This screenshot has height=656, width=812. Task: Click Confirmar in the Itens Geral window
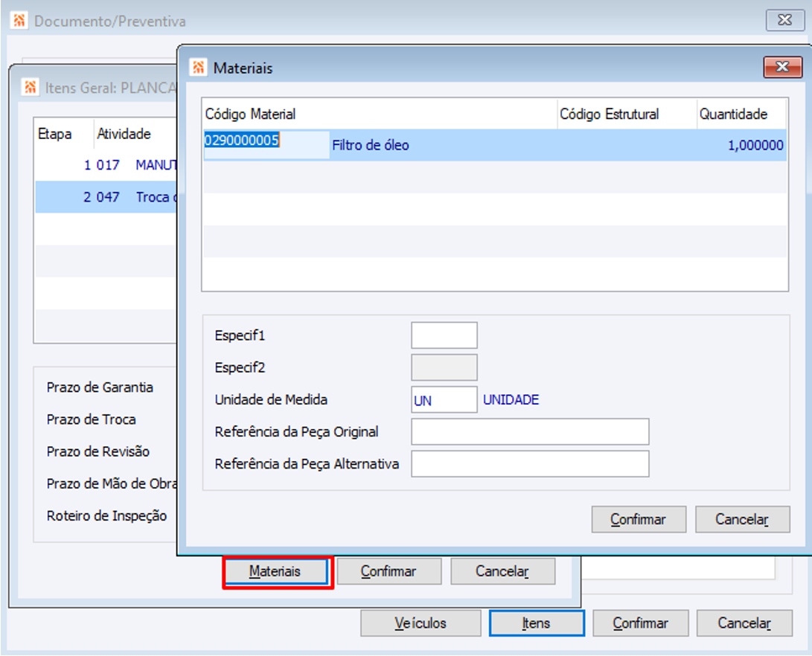pos(389,571)
